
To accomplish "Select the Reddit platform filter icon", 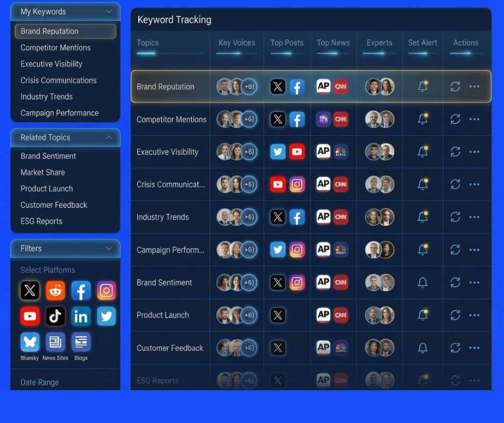I will pyautogui.click(x=55, y=290).
